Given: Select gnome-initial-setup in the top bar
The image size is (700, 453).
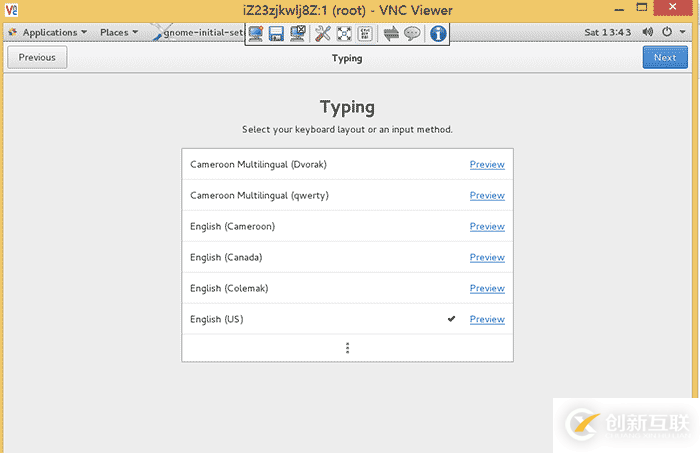Looking at the screenshot, I should click(199, 33).
